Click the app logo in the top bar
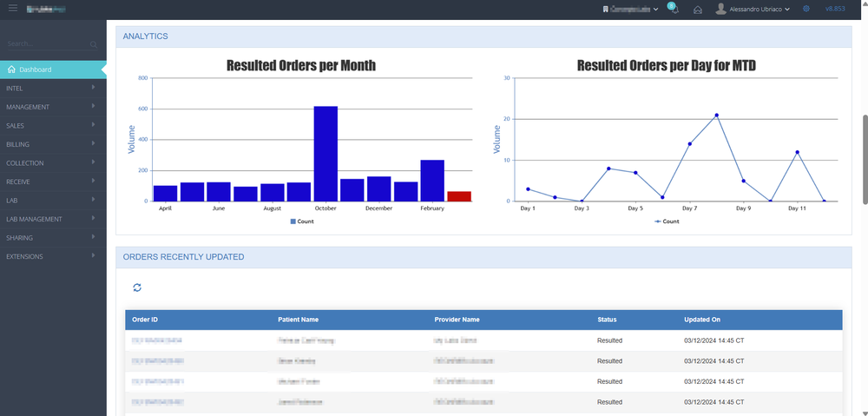The image size is (868, 416). tap(46, 9)
